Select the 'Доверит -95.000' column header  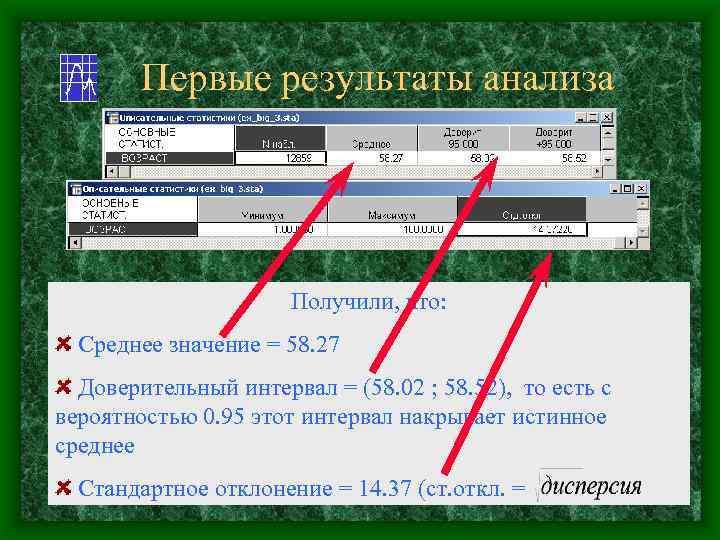pos(463,138)
